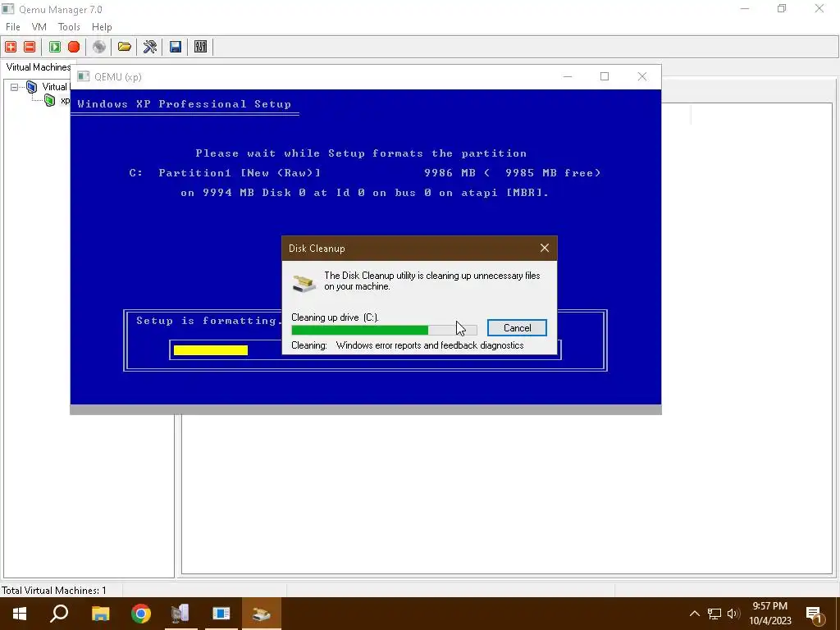840x630 pixels.
Task: Open Windows taskbar search
Action: [59, 614]
